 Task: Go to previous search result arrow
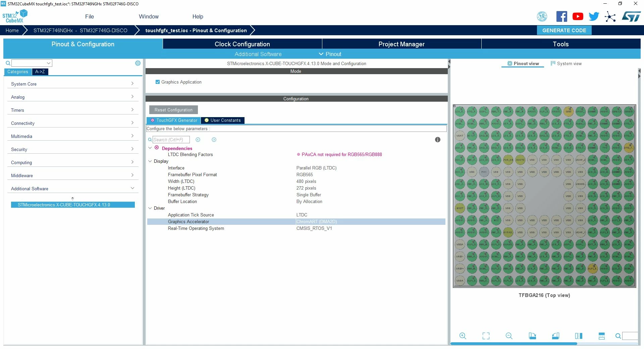(198, 140)
